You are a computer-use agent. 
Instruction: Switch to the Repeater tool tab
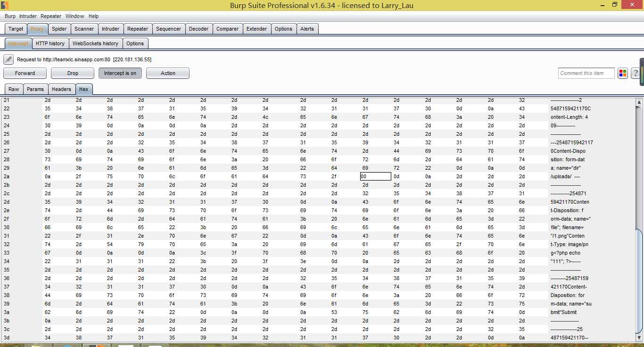pyautogui.click(x=138, y=29)
